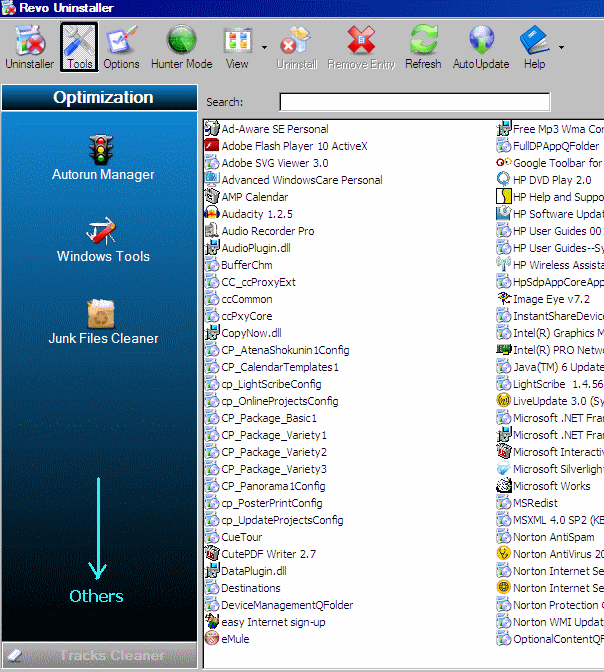Click the Remove Entry button

click(361, 47)
